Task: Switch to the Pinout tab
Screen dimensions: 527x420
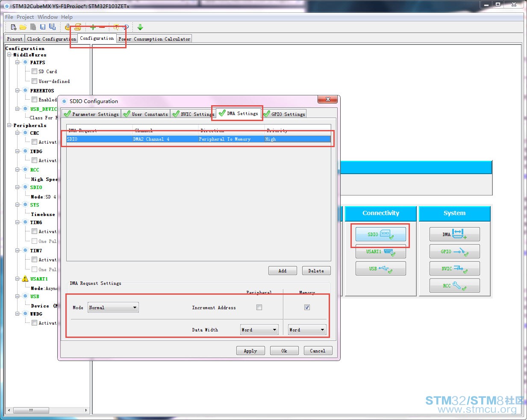Action: pyautogui.click(x=15, y=39)
